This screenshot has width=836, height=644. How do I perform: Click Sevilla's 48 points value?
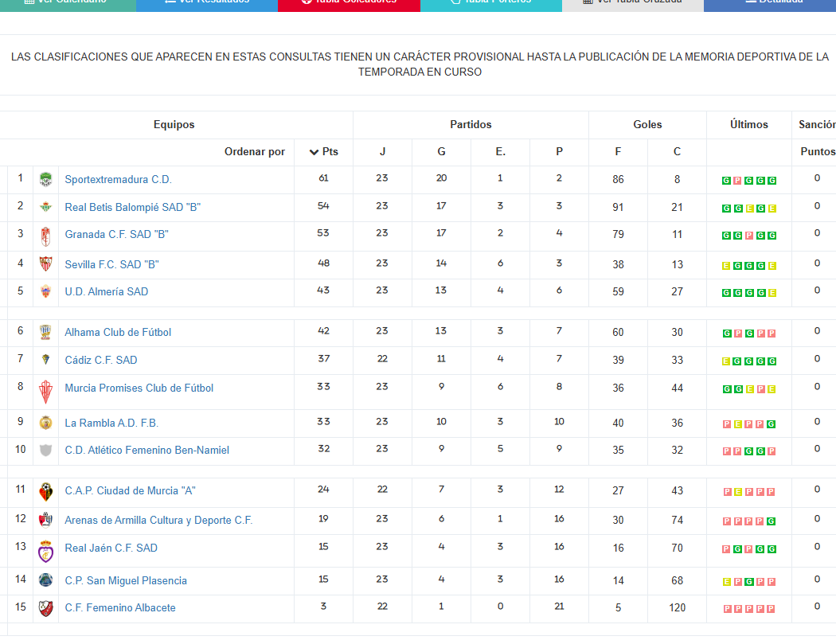[323, 263]
